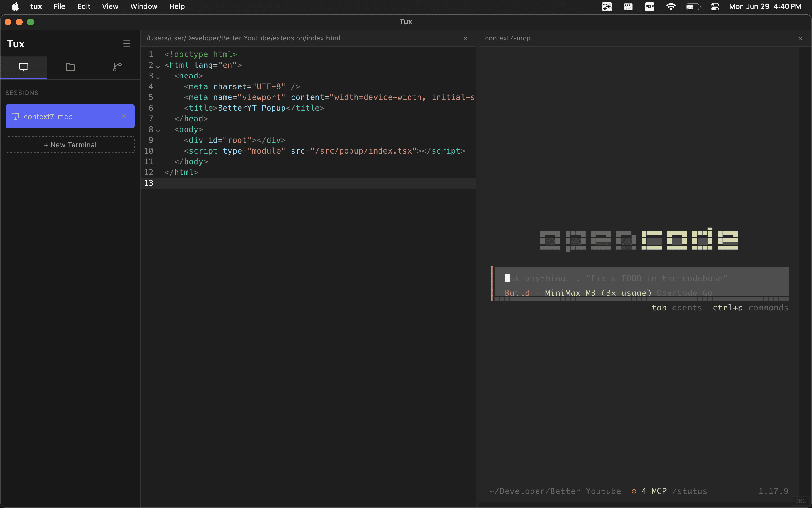
Task: Open the Help menu
Action: coord(177,6)
